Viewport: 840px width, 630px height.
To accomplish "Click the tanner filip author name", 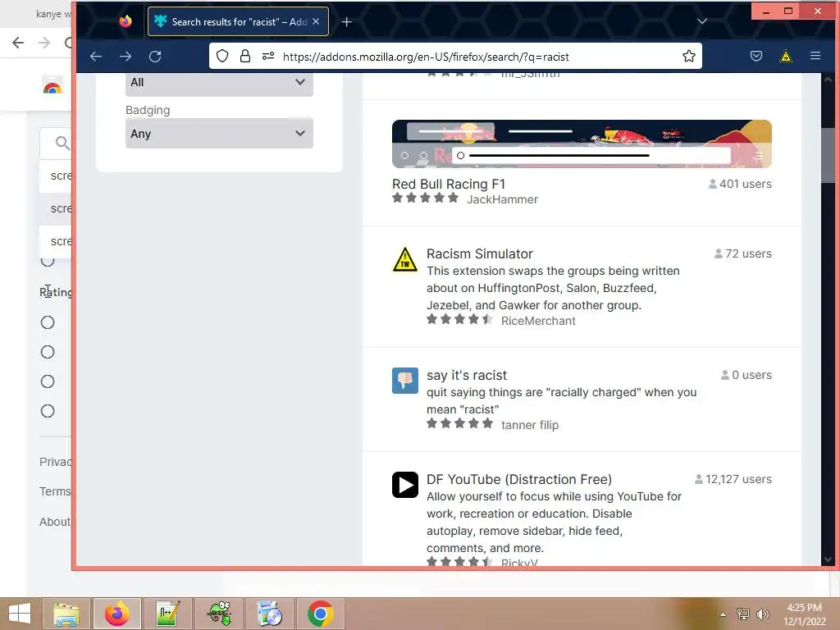I will (530, 425).
